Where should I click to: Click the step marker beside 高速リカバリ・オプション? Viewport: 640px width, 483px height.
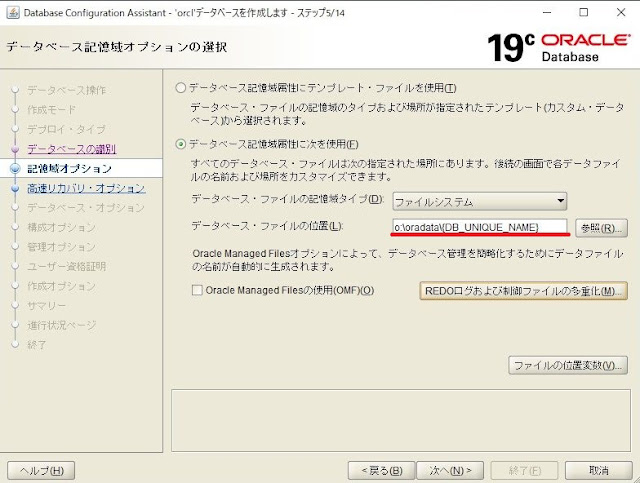pos(15,189)
